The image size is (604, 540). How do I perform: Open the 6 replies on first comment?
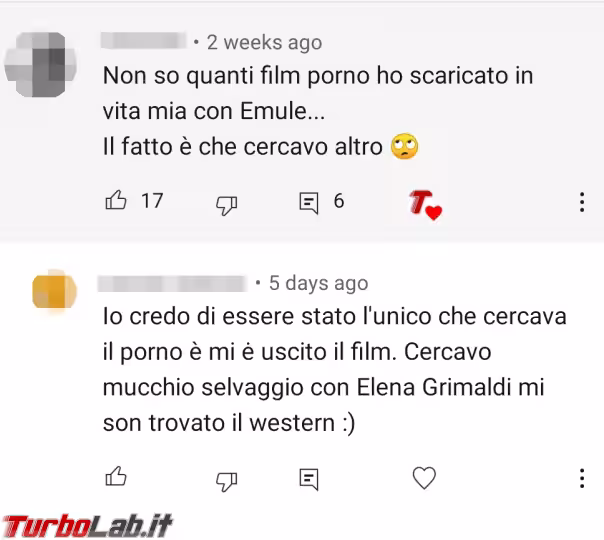309,203
